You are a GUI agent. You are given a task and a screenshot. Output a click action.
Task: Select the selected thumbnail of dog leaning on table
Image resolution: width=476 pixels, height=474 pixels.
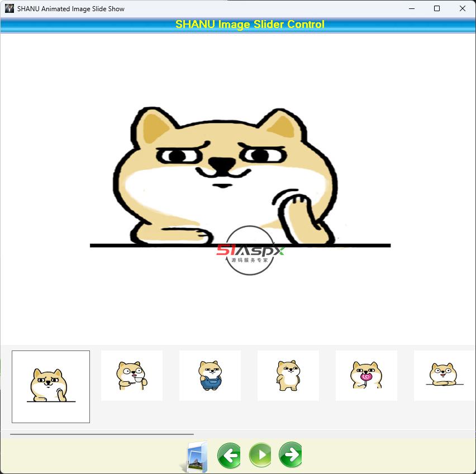point(51,387)
